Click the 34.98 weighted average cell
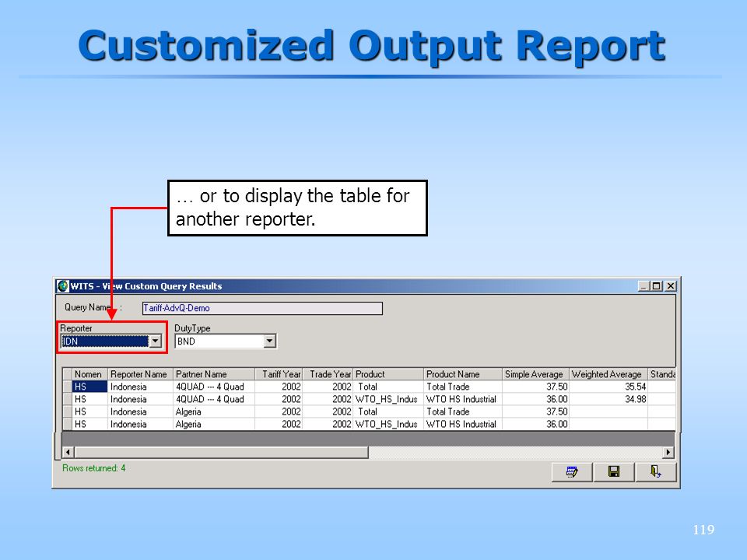The height and width of the screenshot is (560, 747). (x=608, y=399)
